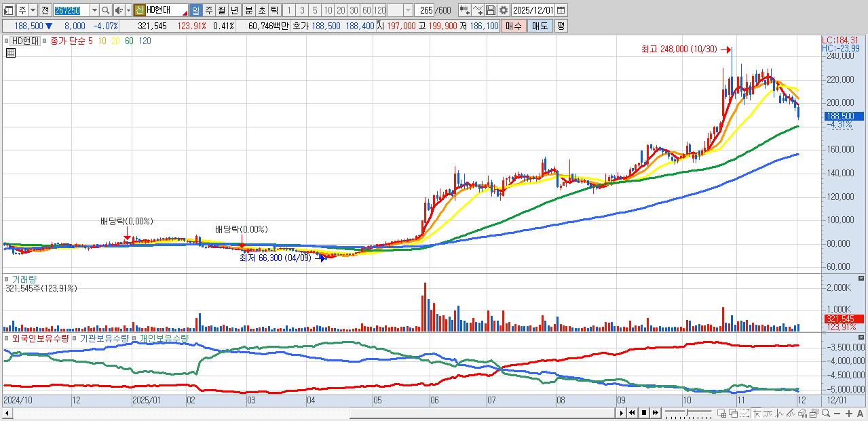The width and height of the screenshot is (868, 421).
Task: Click the blue 120 moving average legend
Action: click(x=145, y=41)
